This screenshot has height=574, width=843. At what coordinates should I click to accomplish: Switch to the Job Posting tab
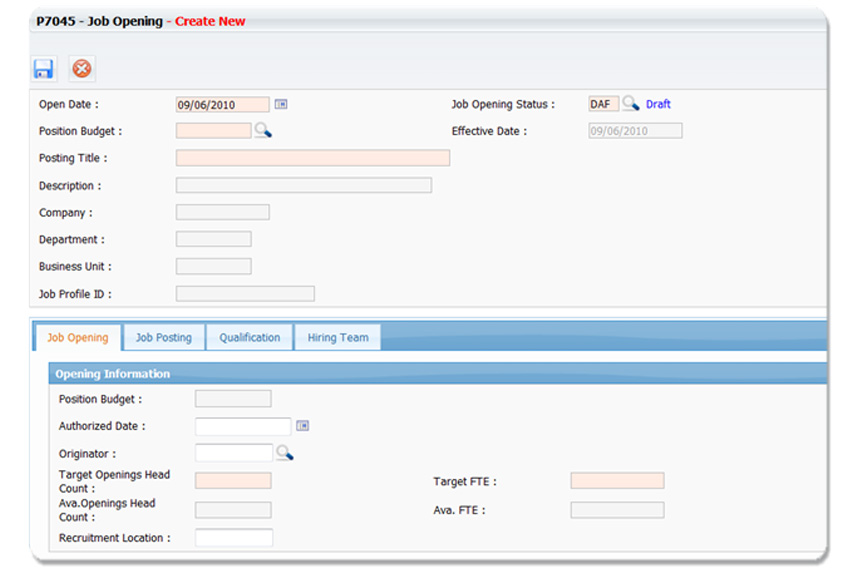164,338
